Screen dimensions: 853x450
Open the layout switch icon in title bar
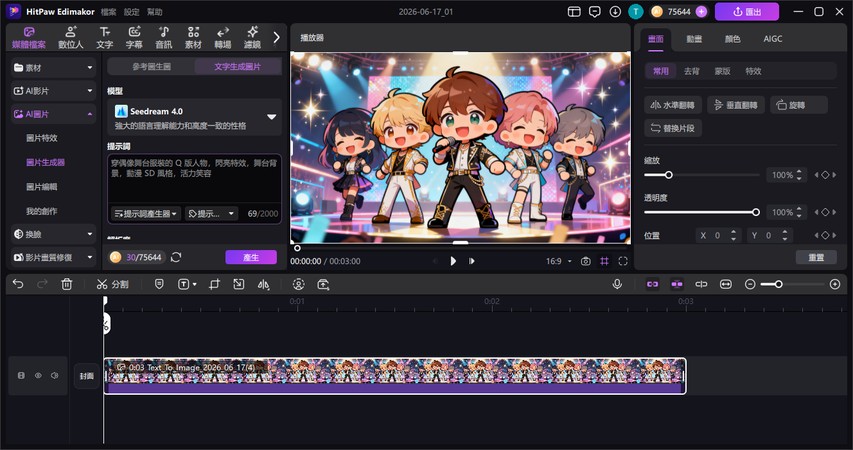pos(574,11)
